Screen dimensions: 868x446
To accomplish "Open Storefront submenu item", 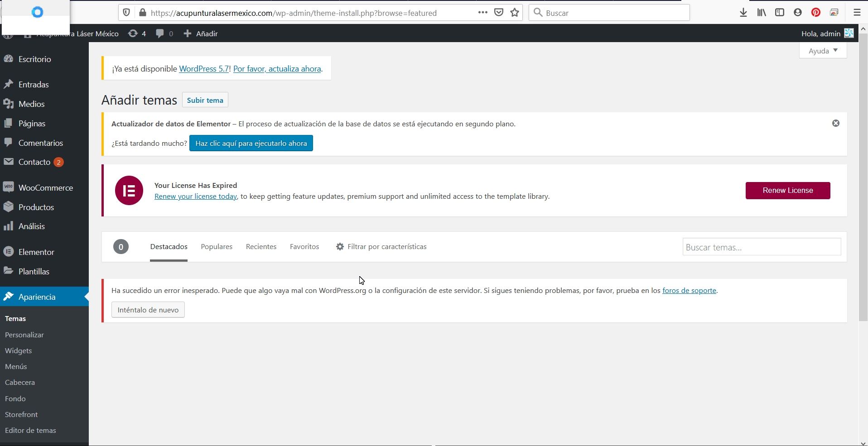I will (21, 415).
